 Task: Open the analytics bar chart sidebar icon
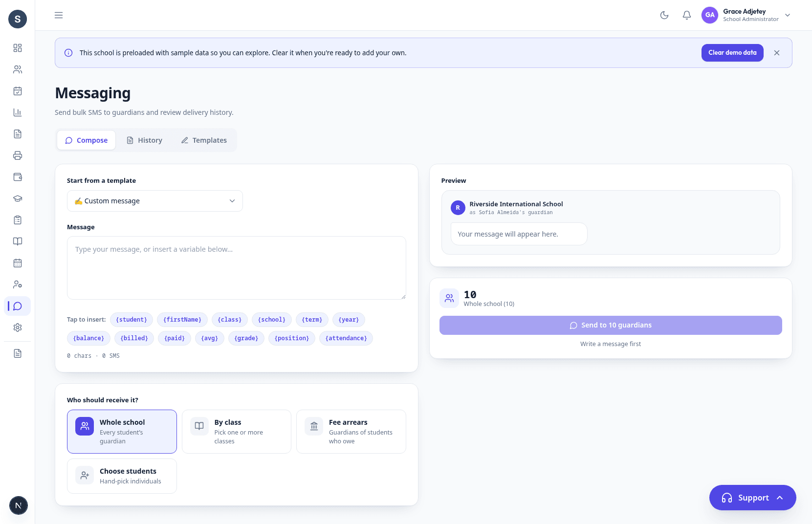click(18, 112)
